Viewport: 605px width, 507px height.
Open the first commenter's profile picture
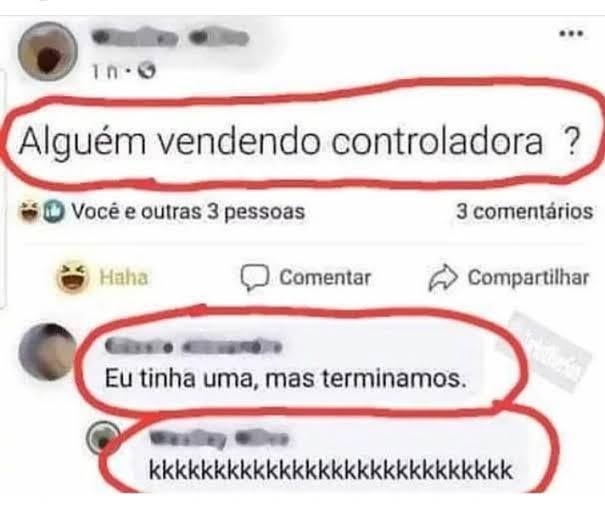[x=48, y=352]
